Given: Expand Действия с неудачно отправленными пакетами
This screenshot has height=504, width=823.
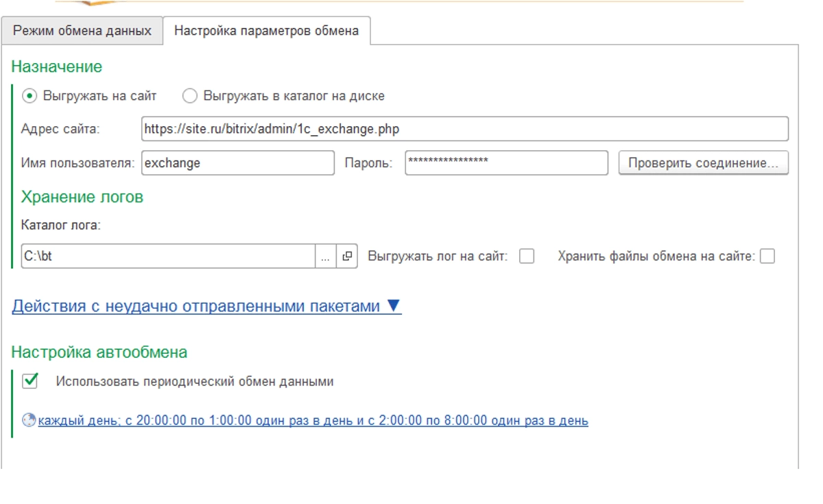Looking at the screenshot, I should 206,307.
